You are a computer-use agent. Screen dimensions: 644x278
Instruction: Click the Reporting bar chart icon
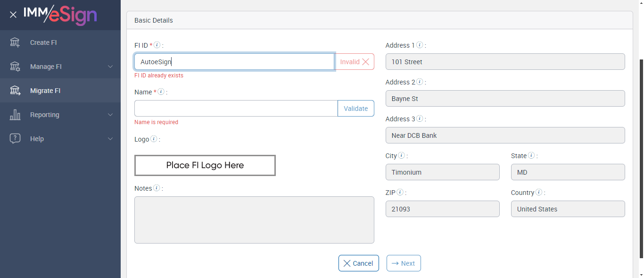coord(15,115)
